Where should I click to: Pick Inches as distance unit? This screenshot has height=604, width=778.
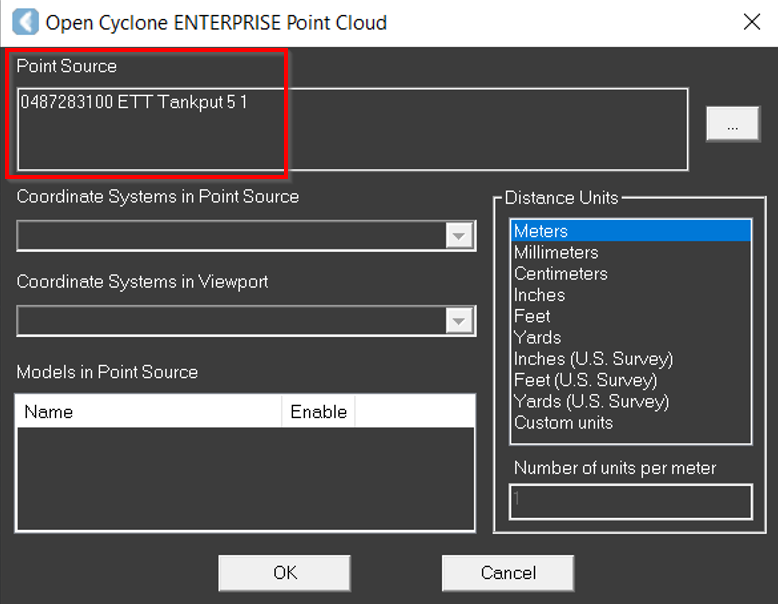539,295
